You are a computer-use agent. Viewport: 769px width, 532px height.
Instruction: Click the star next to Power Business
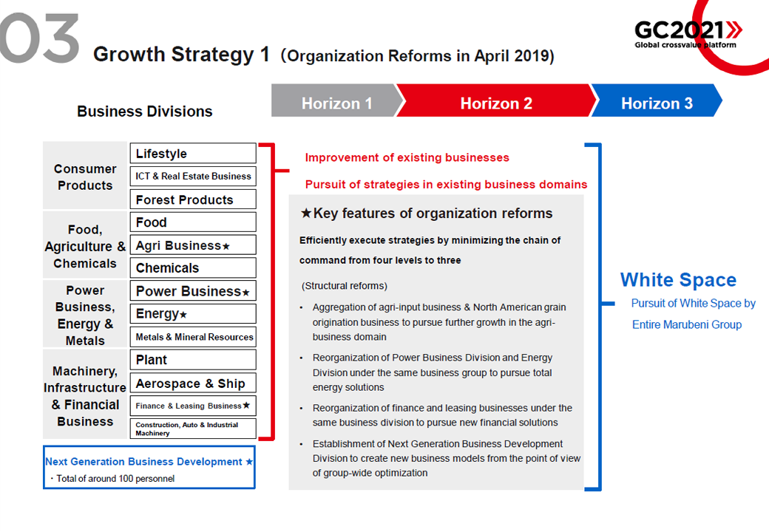[246, 293]
